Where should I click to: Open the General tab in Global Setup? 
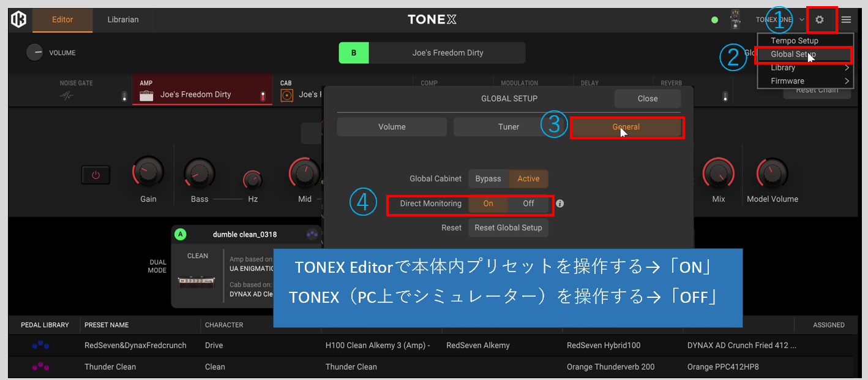click(x=626, y=127)
